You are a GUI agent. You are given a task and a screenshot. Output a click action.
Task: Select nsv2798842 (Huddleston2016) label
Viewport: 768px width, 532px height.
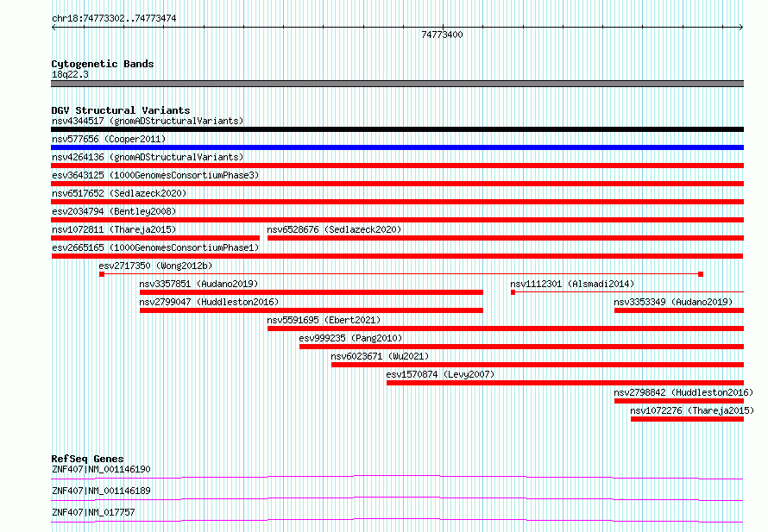(x=683, y=392)
